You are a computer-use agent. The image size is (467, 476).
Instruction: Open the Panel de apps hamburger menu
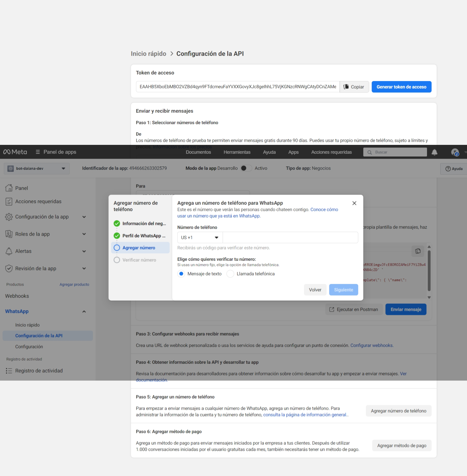point(38,152)
